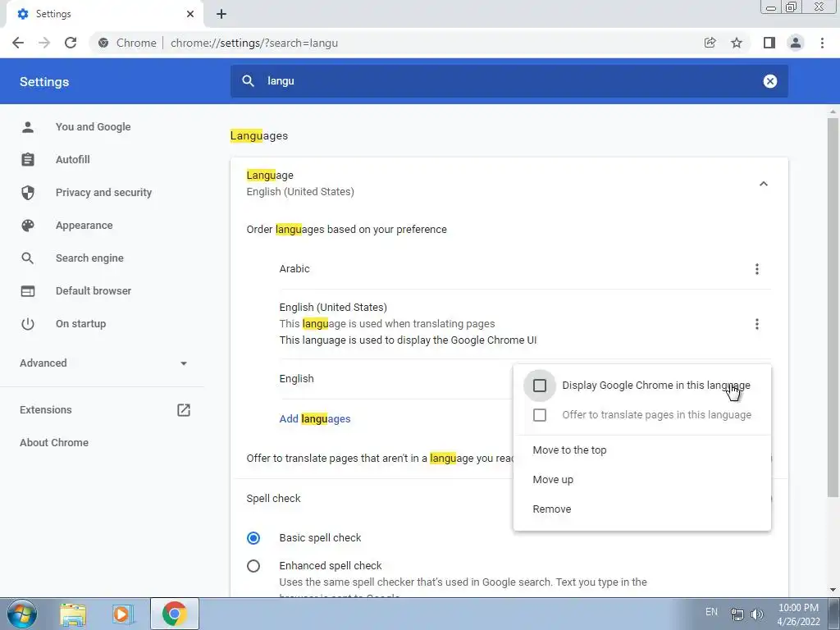Screen dimensions: 840x630
Task: Click the Chrome taskbar icon
Action: [x=175, y=614]
